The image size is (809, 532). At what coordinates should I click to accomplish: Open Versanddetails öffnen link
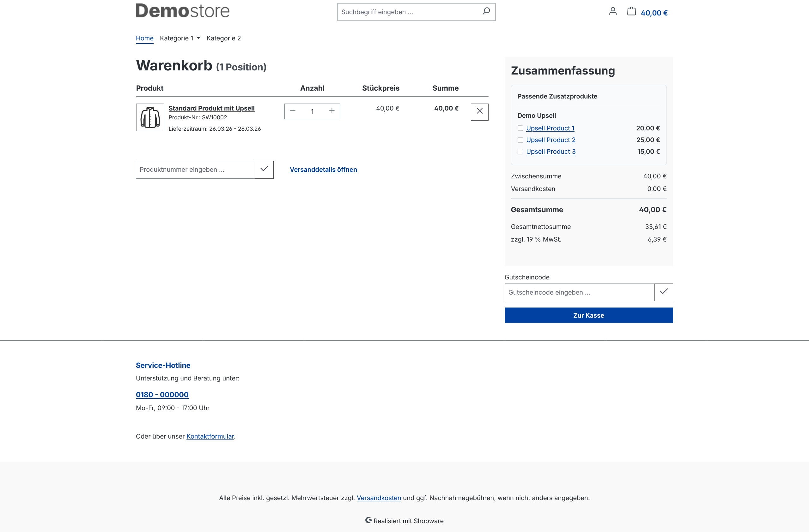[323, 170]
